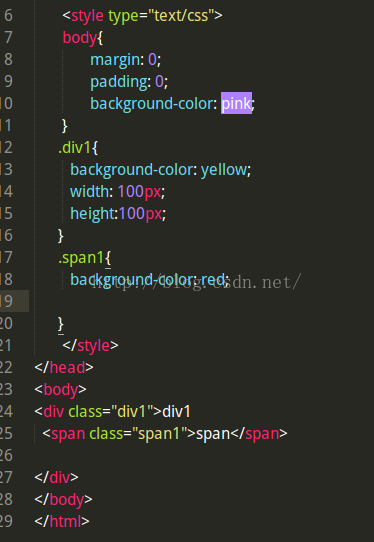Screen dimensions: 374x542
Task: Click the opening style tag name
Action: coord(87,16)
